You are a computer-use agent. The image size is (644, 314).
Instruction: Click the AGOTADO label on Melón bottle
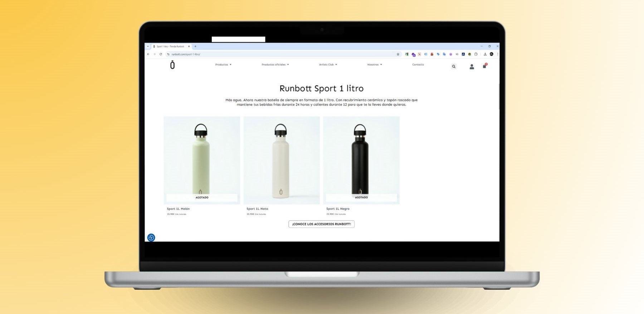202,197
